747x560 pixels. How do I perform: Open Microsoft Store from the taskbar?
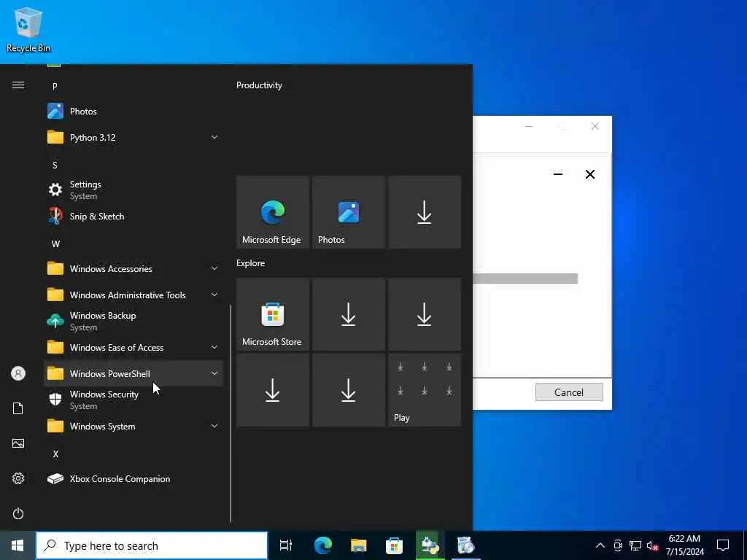(x=395, y=545)
